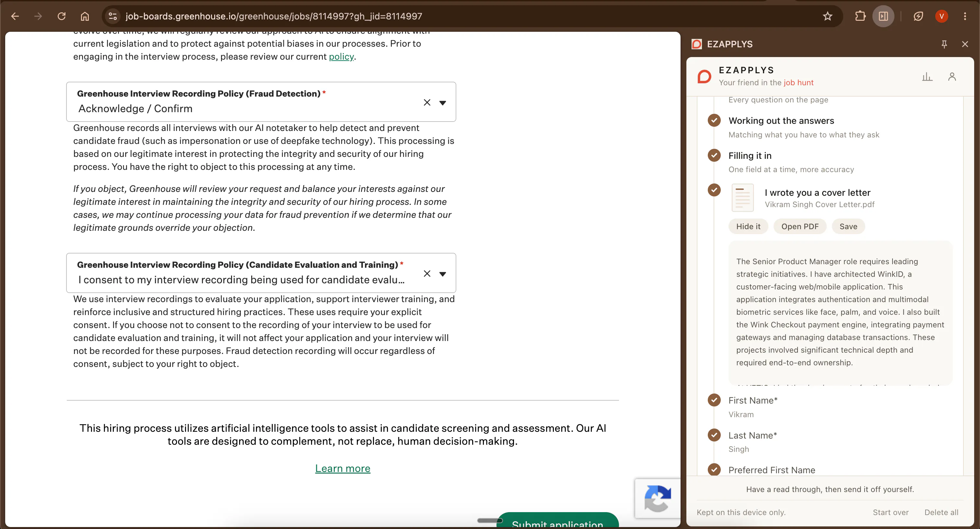This screenshot has height=529, width=980.
Task: Open the policy link
Action: [x=341, y=57]
